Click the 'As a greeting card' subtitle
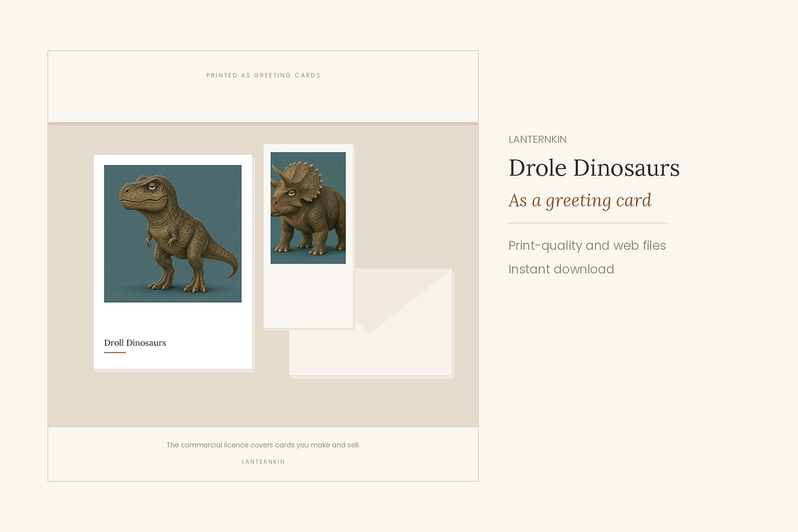This screenshot has height=532, width=798. [x=580, y=200]
